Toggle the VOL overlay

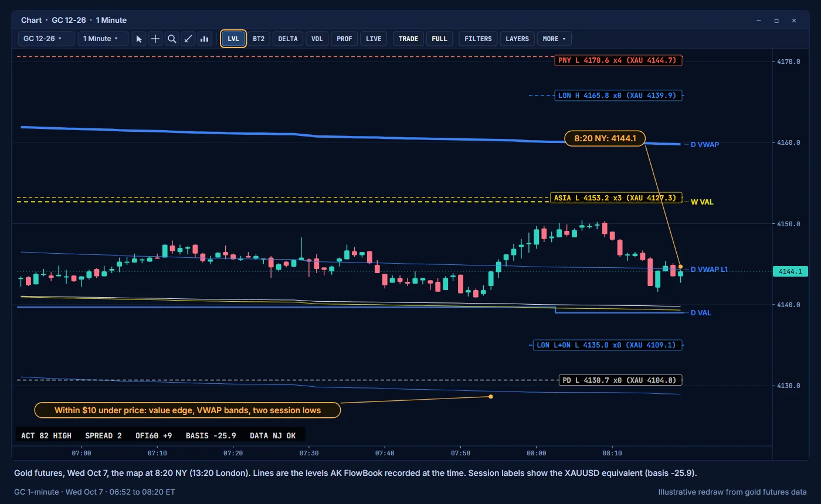(x=317, y=39)
